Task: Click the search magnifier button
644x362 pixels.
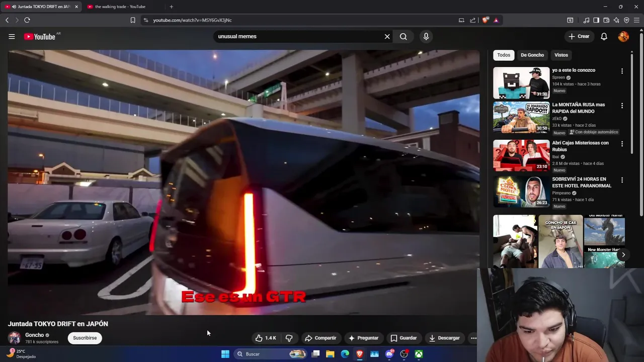Action: [x=404, y=36]
